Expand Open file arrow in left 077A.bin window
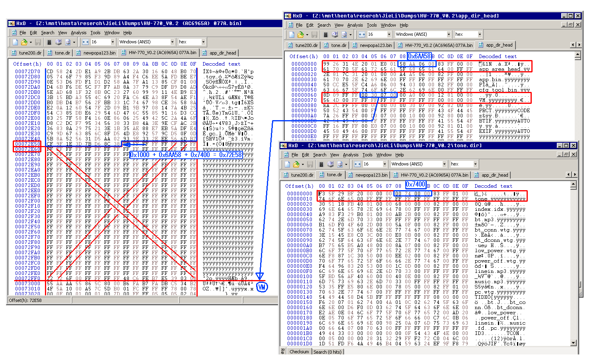The height and width of the screenshot is (364, 593). 30,42
